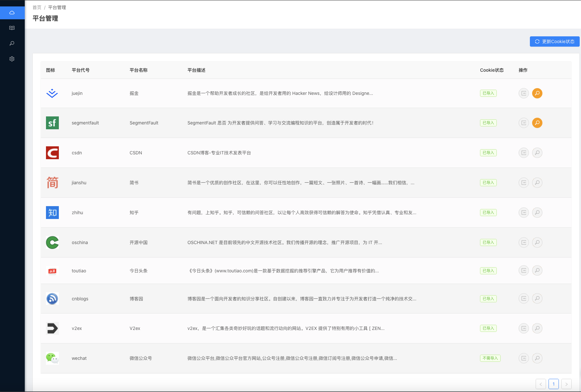Click the search icon for zhihu row
This screenshot has width=581, height=392.
tap(537, 213)
